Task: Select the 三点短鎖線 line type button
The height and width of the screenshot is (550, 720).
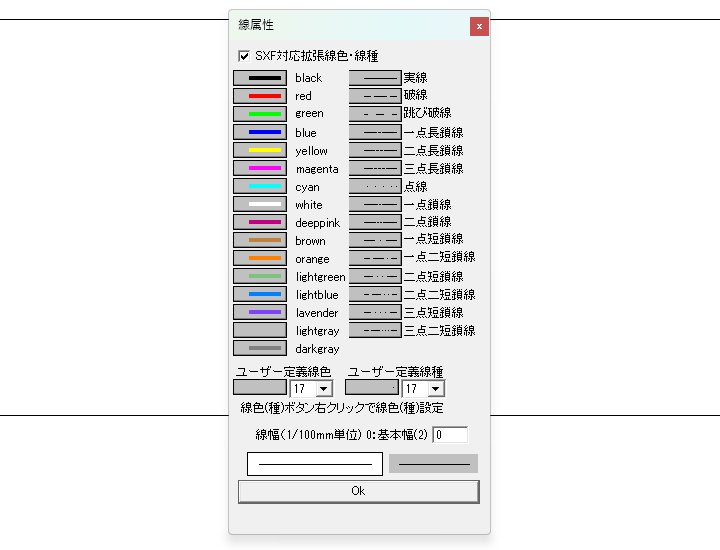Action: click(375, 312)
